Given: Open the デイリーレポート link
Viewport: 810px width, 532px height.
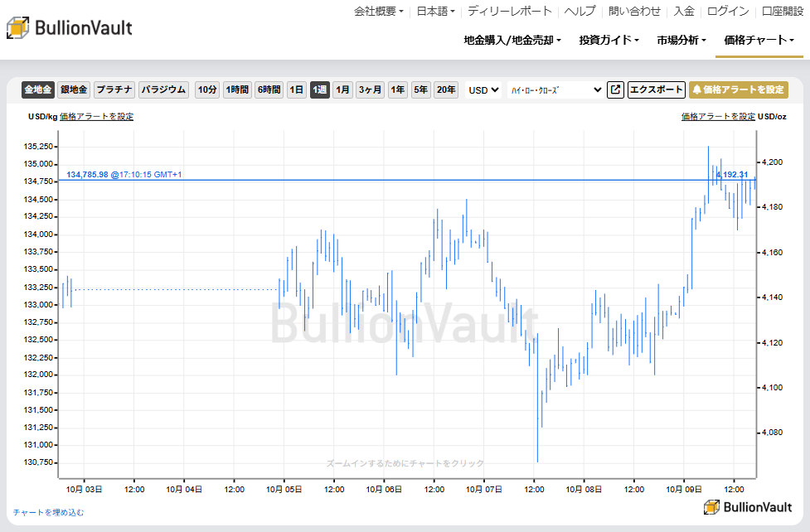Looking at the screenshot, I should [509, 11].
